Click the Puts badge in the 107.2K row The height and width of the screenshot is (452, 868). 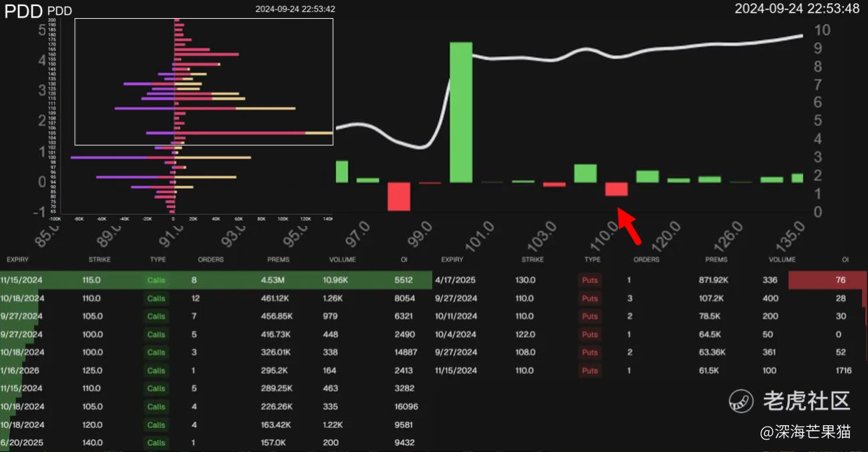click(x=590, y=298)
